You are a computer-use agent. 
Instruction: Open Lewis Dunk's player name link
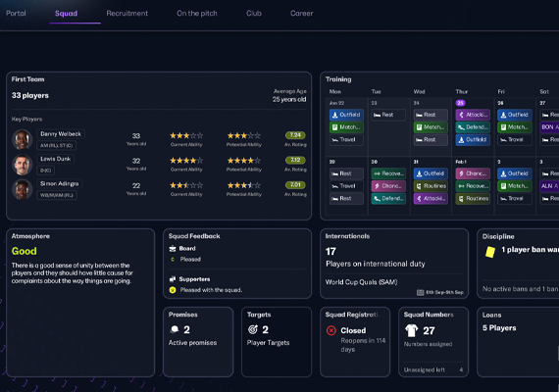click(x=55, y=159)
